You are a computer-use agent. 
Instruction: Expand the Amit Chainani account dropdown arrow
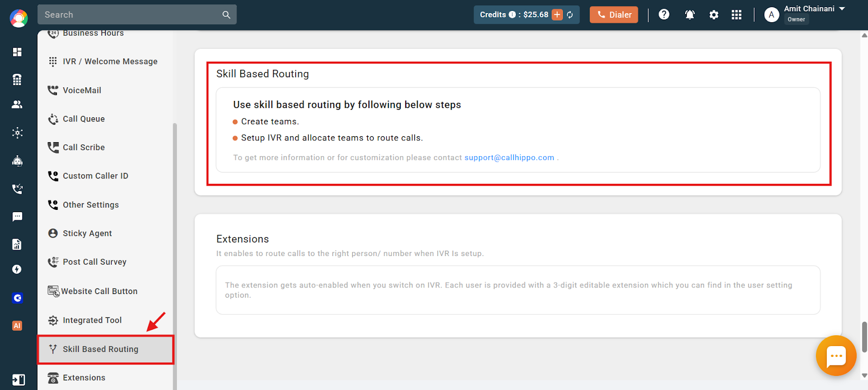click(842, 9)
